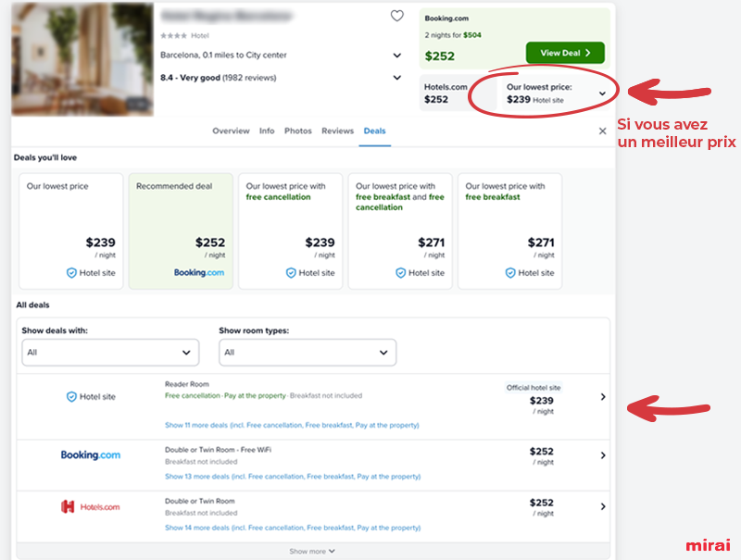The width and height of the screenshot is (741, 560).
Task: Click the chevron on the Hotels.com deal row
Action: click(604, 507)
